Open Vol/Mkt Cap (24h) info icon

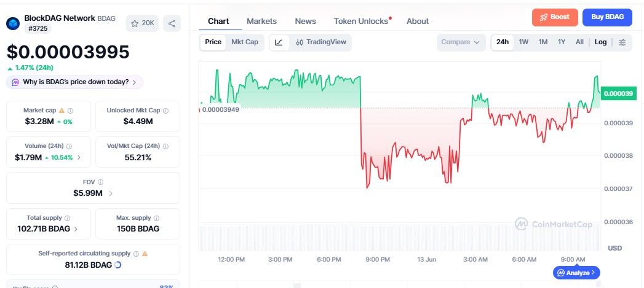(x=166, y=146)
